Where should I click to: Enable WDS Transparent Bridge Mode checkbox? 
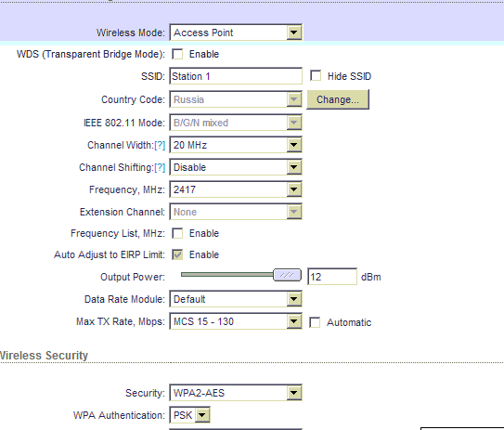(x=177, y=54)
